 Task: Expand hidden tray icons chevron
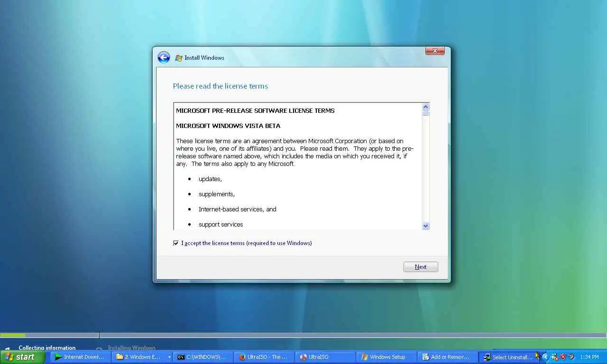point(545,357)
